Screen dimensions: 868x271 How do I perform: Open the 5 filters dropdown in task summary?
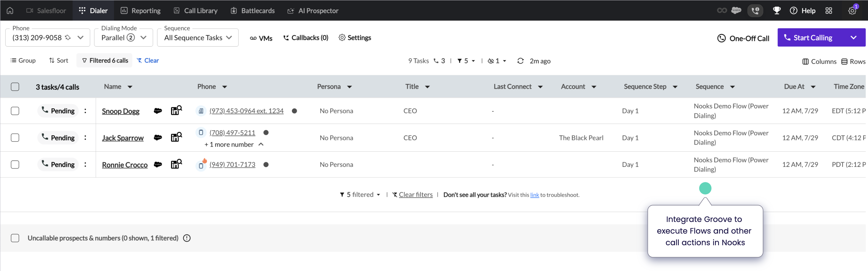(466, 61)
